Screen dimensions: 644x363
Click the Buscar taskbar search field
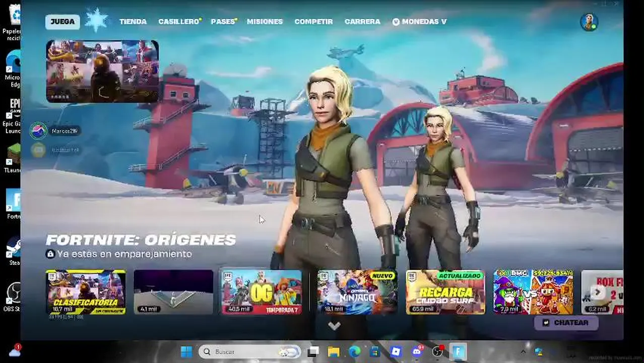(x=250, y=351)
